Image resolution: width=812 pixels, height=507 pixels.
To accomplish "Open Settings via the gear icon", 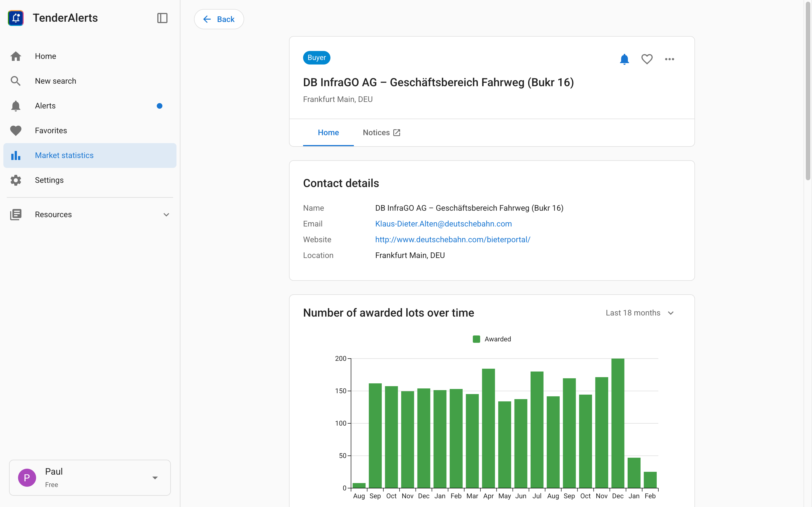I will click(x=16, y=180).
